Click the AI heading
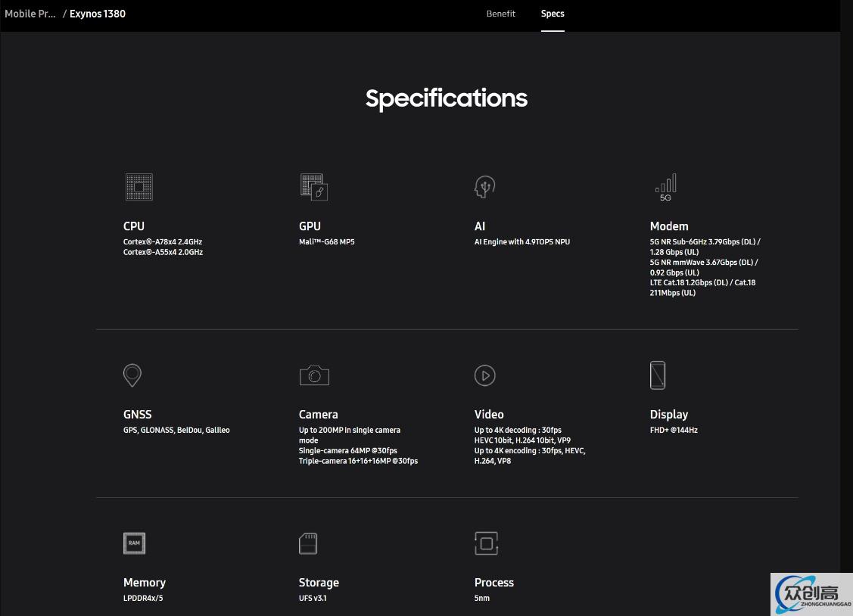 pyautogui.click(x=480, y=226)
